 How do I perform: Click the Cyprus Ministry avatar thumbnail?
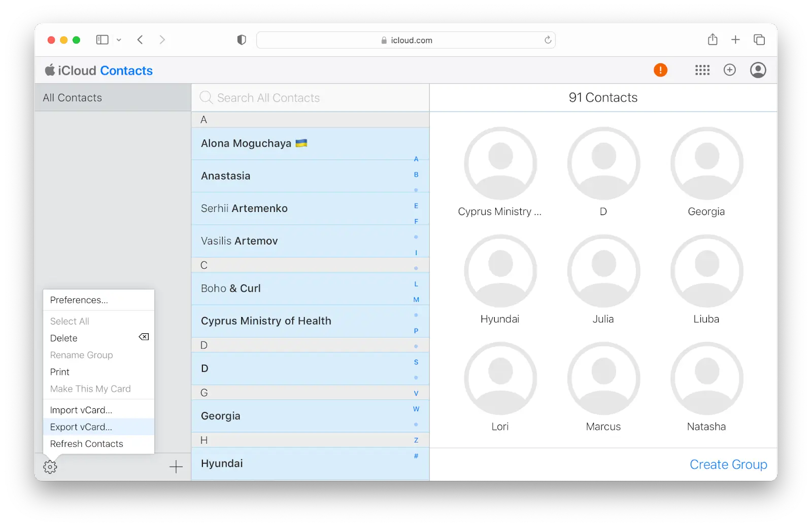[x=500, y=163]
